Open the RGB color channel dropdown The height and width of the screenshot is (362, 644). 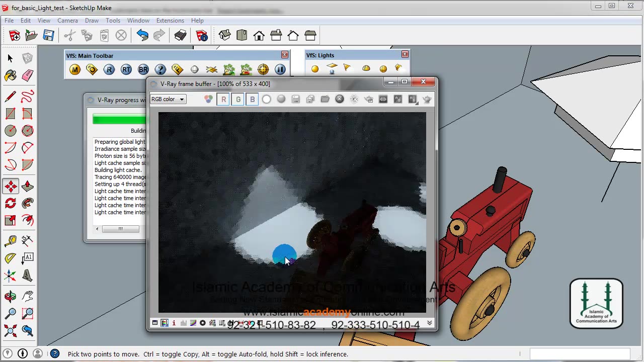(168, 99)
